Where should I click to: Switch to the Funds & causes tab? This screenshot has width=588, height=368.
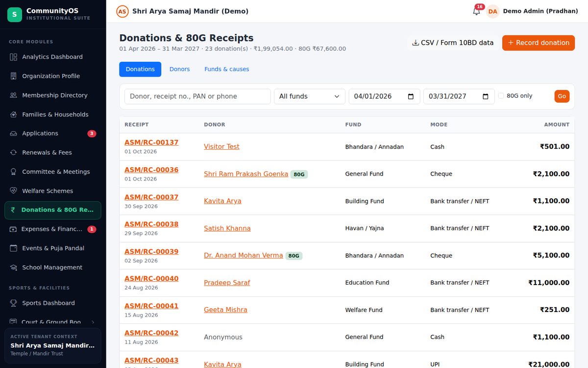coord(227,69)
